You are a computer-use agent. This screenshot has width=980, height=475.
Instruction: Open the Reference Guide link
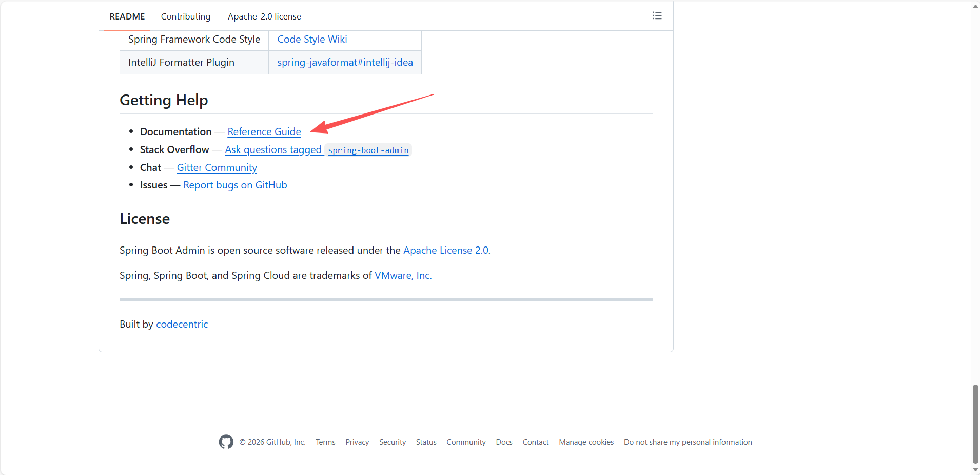264,131
